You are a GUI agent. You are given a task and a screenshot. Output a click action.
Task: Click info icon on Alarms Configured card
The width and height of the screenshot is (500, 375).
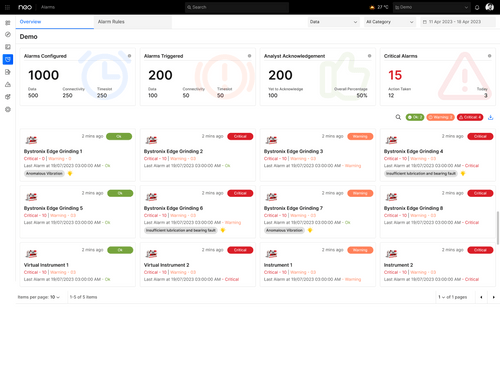[129, 56]
